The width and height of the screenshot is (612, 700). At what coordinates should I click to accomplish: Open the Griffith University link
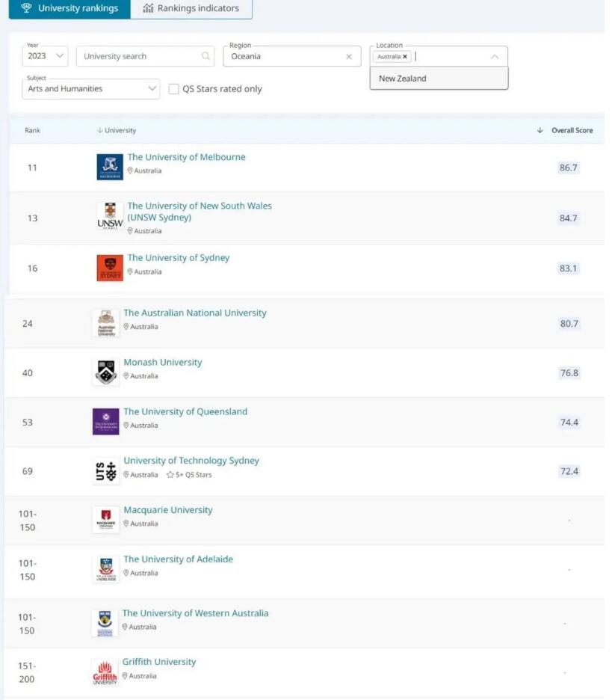click(159, 662)
